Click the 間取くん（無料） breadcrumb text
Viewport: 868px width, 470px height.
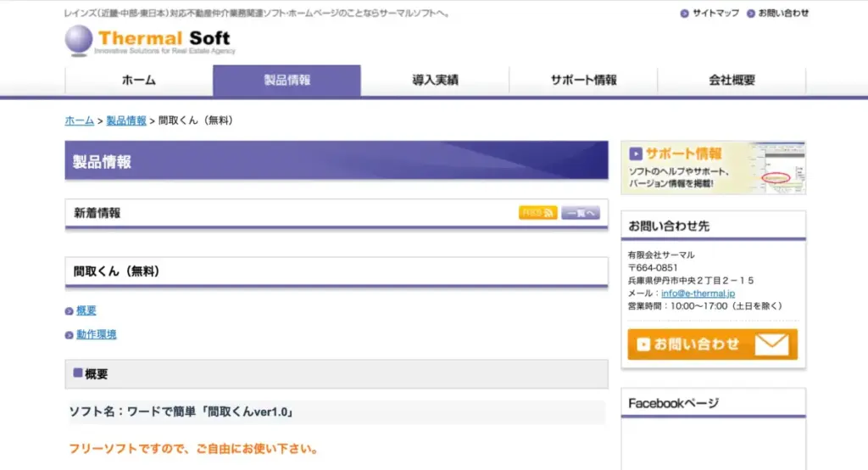[198, 120]
